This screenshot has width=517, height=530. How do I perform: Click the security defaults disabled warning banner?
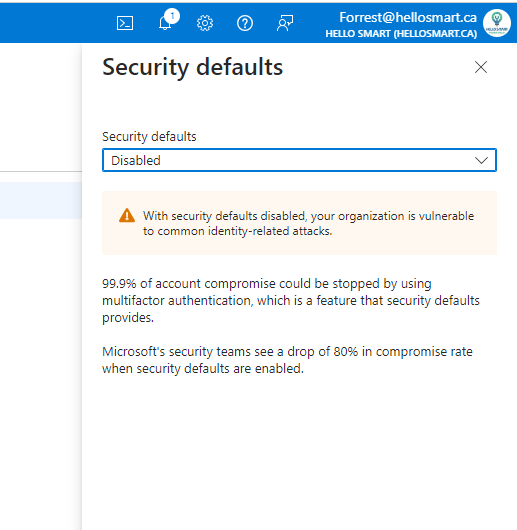click(x=299, y=223)
